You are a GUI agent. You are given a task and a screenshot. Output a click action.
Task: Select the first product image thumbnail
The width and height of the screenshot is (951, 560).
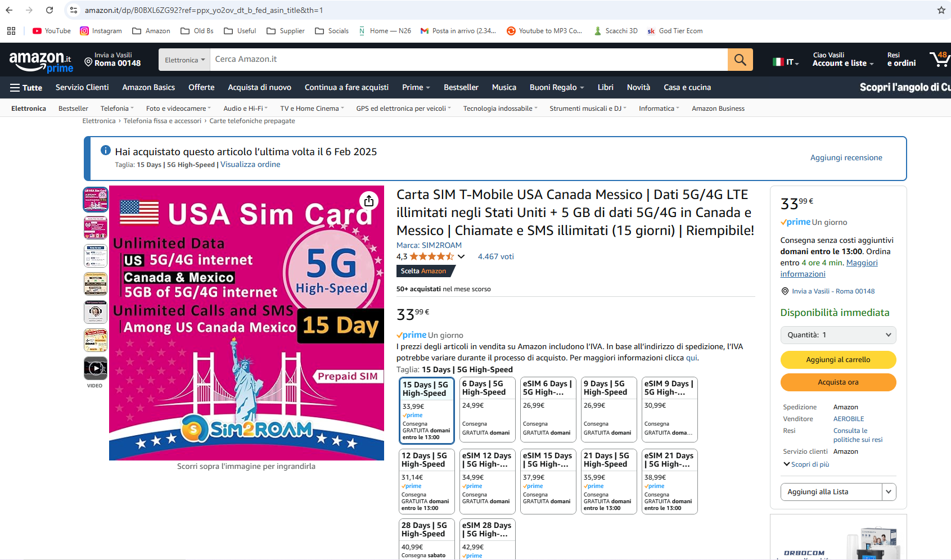click(96, 200)
